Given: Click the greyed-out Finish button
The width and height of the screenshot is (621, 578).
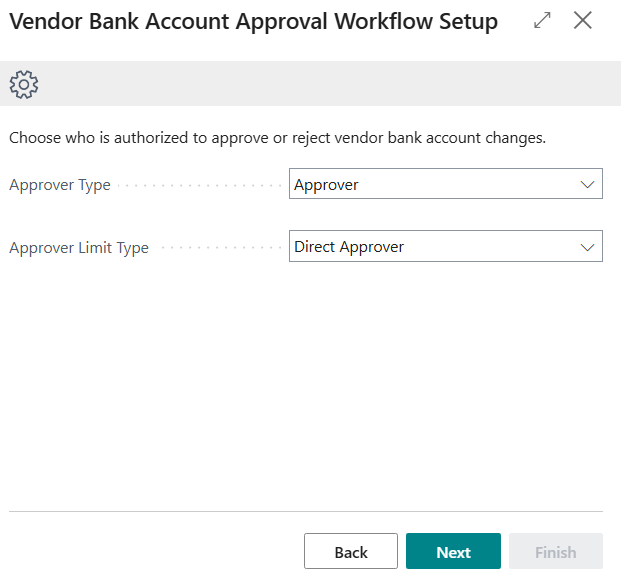Looking at the screenshot, I should click(555, 552).
